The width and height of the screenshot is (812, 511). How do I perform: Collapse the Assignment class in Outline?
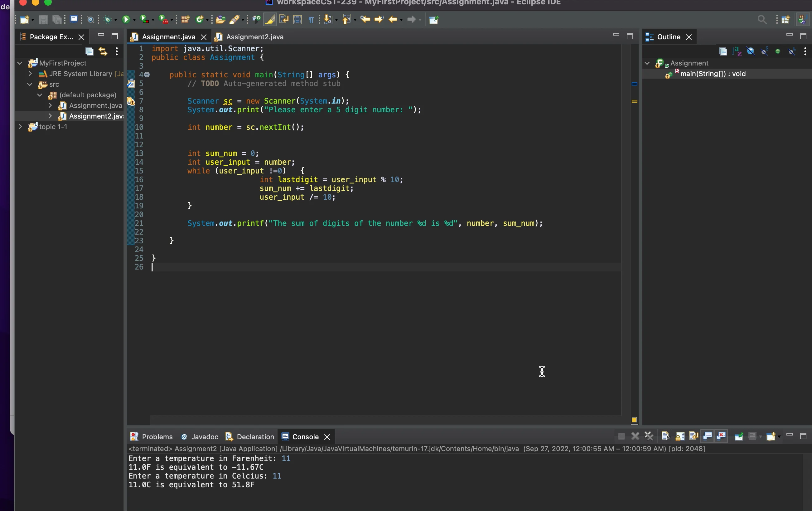click(647, 63)
